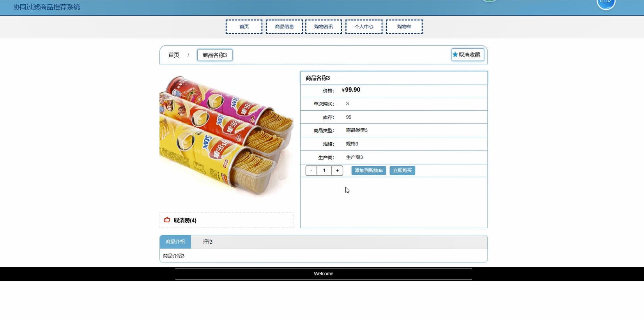This screenshot has width=644, height=319.
Task: Increase quantity with the plus button
Action: (x=337, y=170)
